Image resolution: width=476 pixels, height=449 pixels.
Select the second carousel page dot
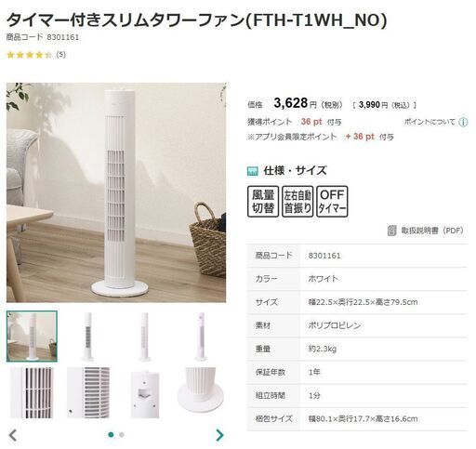click(x=122, y=434)
